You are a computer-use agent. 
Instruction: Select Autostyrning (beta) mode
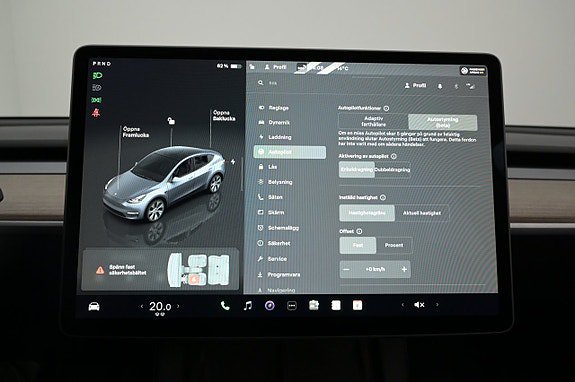[443, 122]
